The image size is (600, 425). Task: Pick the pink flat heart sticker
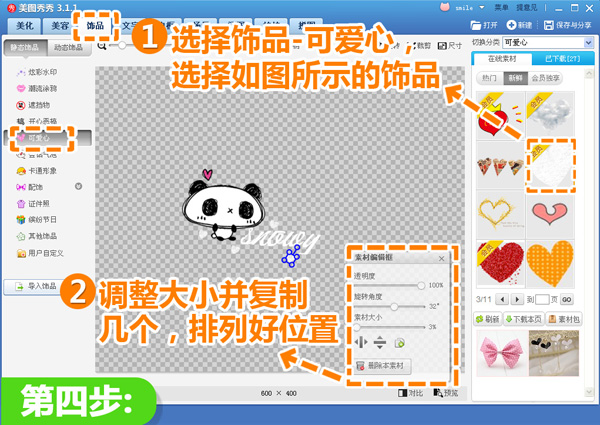550,214
